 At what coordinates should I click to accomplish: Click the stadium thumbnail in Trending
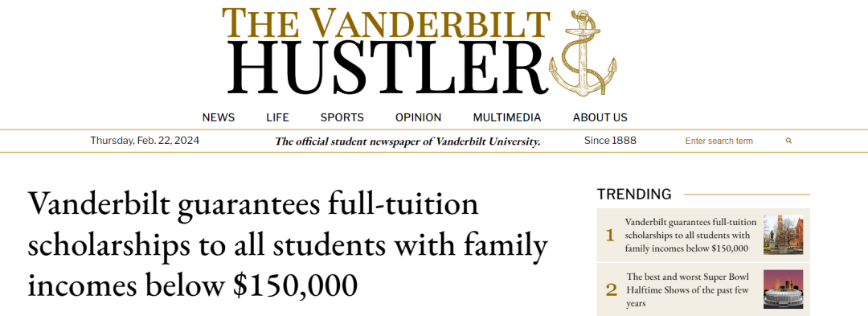(x=784, y=289)
